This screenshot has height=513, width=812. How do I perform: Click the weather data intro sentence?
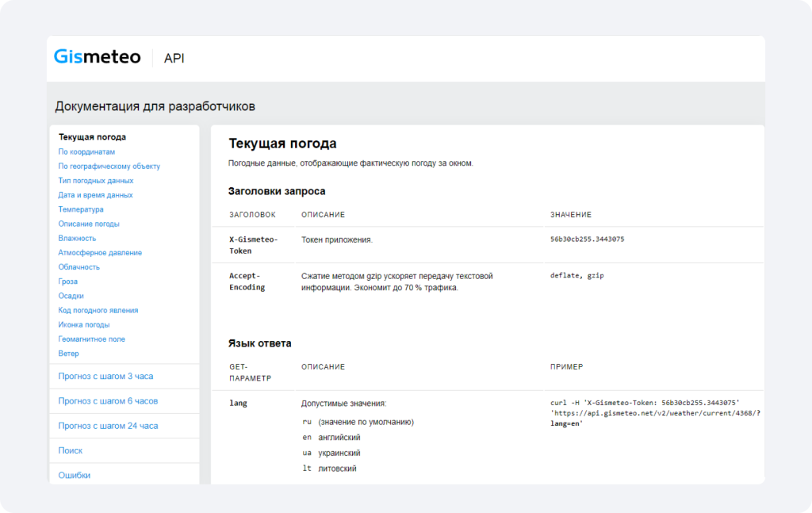click(350, 163)
